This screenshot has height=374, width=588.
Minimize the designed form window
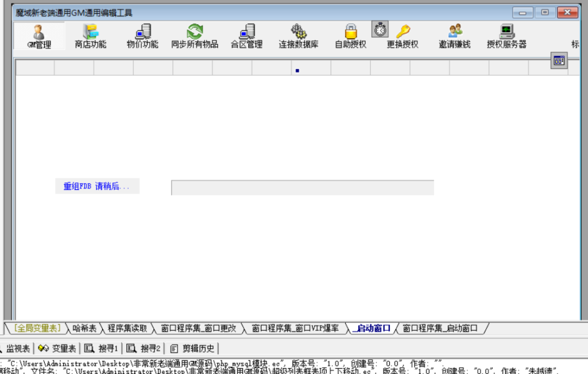click(x=523, y=13)
